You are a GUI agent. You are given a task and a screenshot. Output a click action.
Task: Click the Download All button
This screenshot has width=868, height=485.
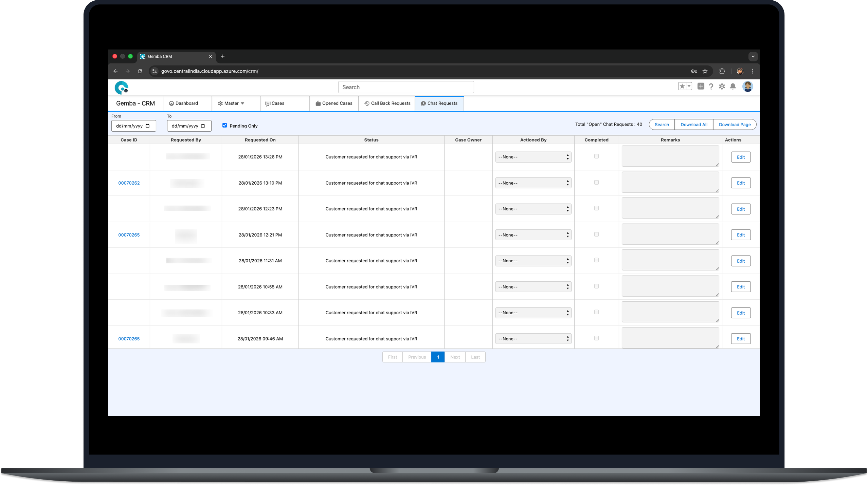694,125
